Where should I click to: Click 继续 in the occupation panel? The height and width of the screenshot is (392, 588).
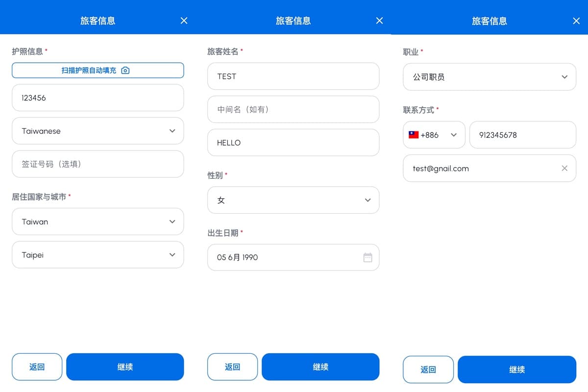pyautogui.click(x=517, y=369)
